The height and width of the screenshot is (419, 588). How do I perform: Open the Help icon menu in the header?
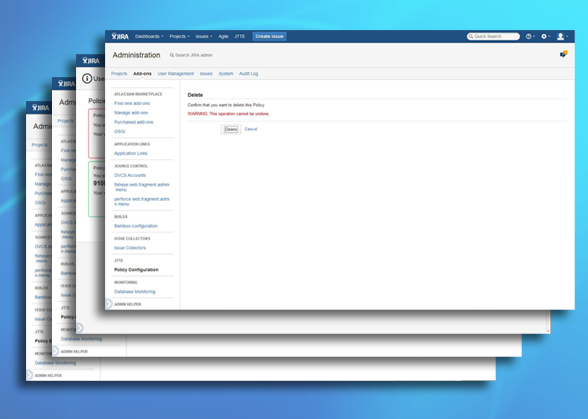pyautogui.click(x=530, y=36)
